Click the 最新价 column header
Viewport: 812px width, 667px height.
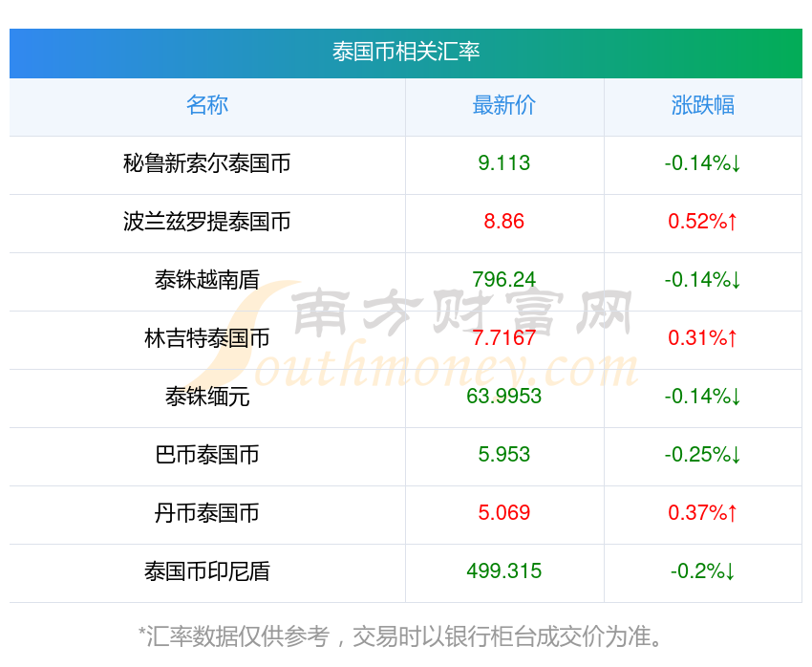coord(503,105)
